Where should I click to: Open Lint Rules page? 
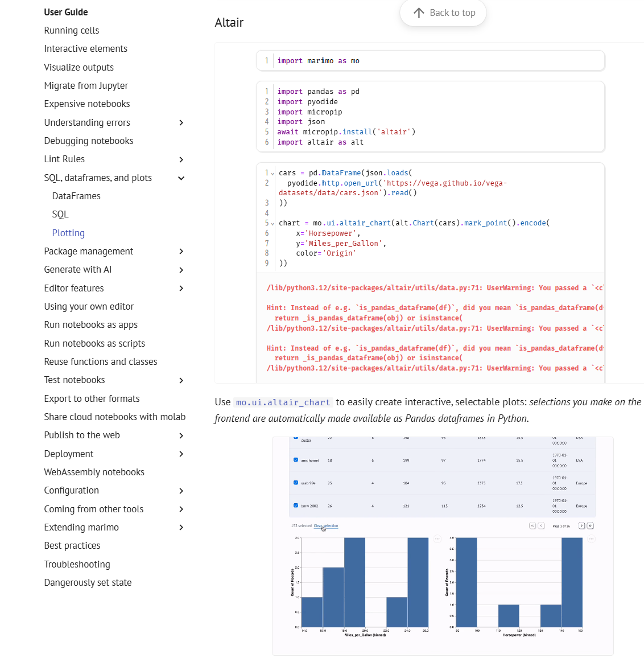64,159
